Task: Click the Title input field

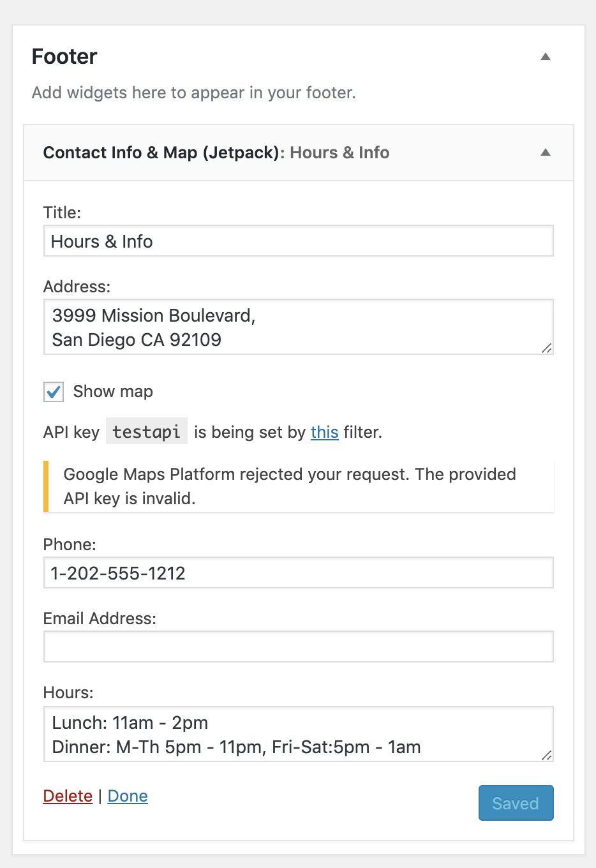Action: pos(298,241)
